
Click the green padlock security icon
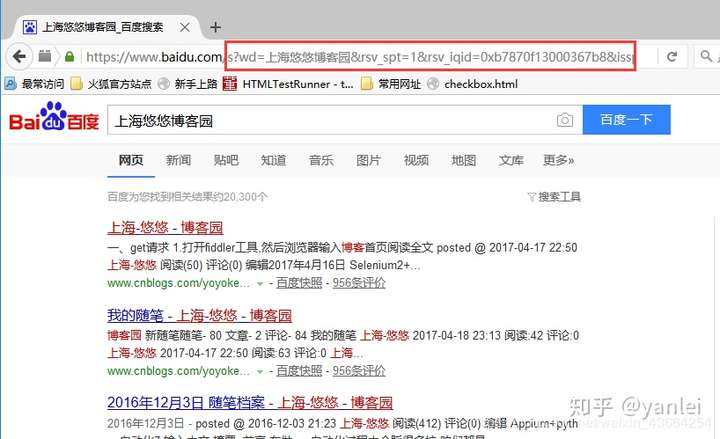pyautogui.click(x=69, y=56)
